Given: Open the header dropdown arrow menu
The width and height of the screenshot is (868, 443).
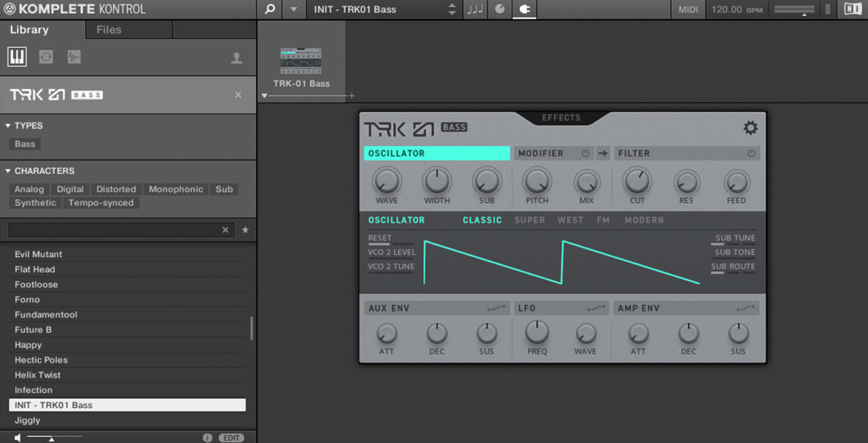Looking at the screenshot, I should point(293,9).
